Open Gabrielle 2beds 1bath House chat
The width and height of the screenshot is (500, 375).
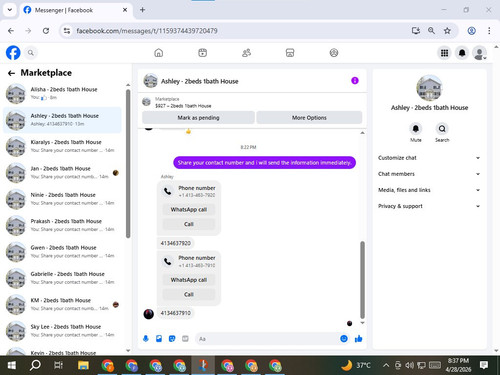coord(62,278)
